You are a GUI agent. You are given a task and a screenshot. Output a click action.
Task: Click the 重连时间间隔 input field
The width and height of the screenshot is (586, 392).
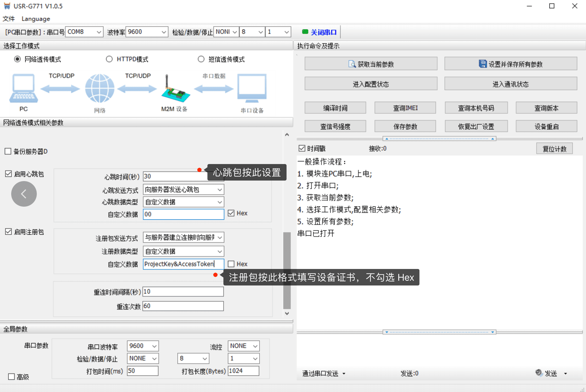pos(183,292)
